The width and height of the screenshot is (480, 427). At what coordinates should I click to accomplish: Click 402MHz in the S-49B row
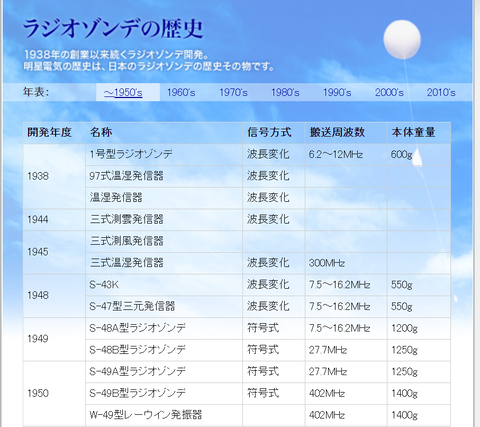(327, 394)
